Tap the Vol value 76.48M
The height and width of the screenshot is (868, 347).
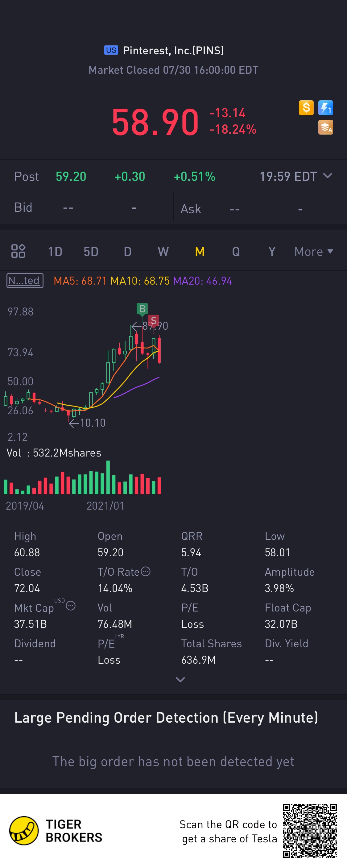[115, 624]
